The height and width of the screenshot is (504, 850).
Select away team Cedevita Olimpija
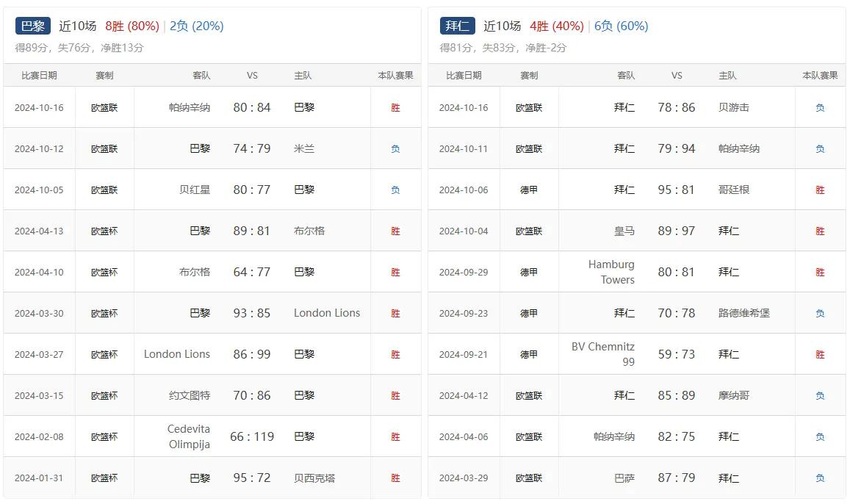pos(189,437)
